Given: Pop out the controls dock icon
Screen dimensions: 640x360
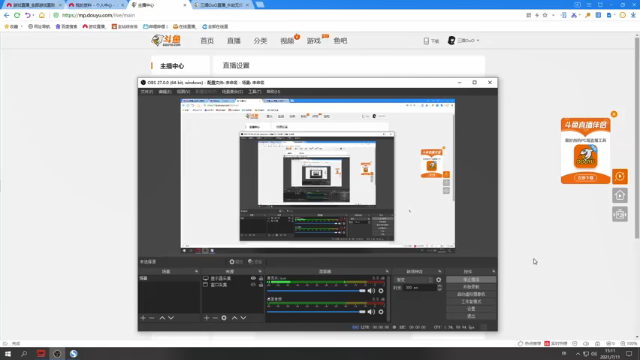Looking at the screenshot, I should (493, 271).
